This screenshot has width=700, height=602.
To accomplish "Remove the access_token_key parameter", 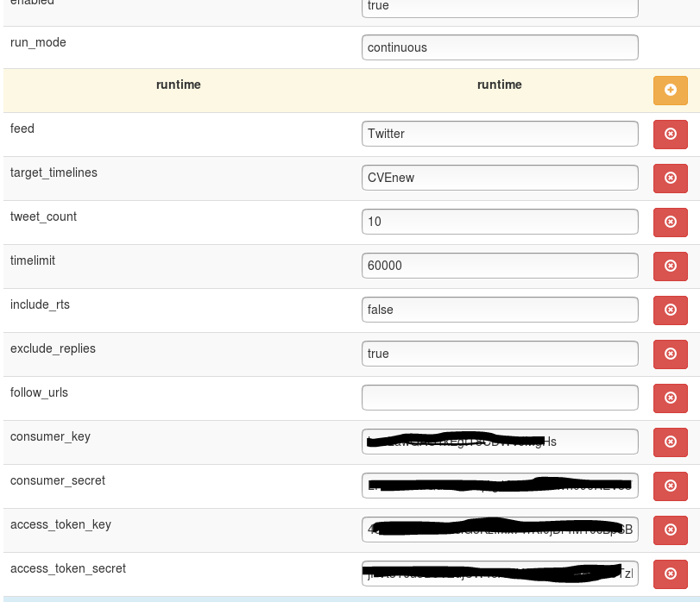I will point(671,530).
